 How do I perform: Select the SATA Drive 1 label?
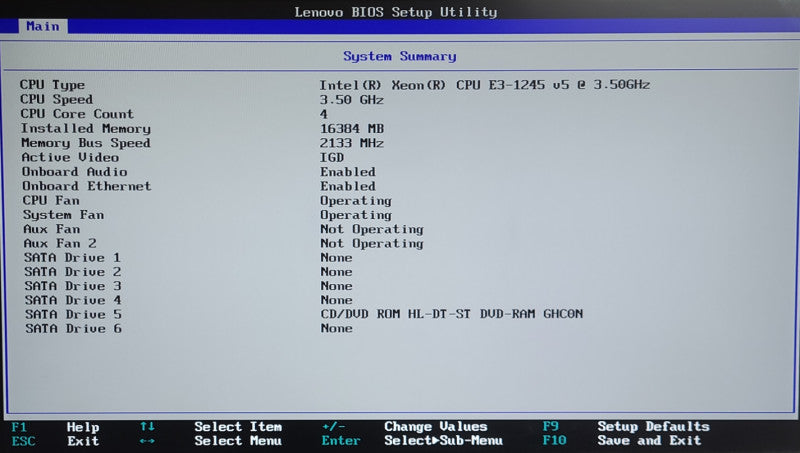72,257
